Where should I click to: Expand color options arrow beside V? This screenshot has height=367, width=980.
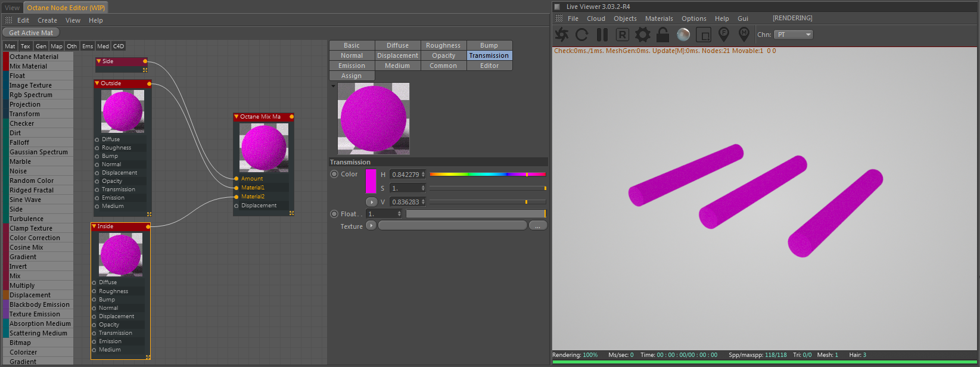[x=371, y=202]
